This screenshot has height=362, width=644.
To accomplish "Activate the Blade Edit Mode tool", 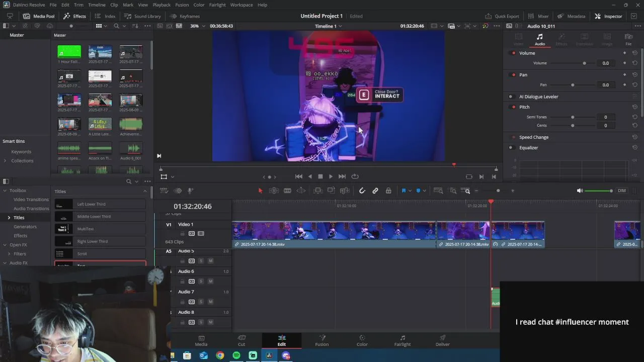I will coord(287,191).
